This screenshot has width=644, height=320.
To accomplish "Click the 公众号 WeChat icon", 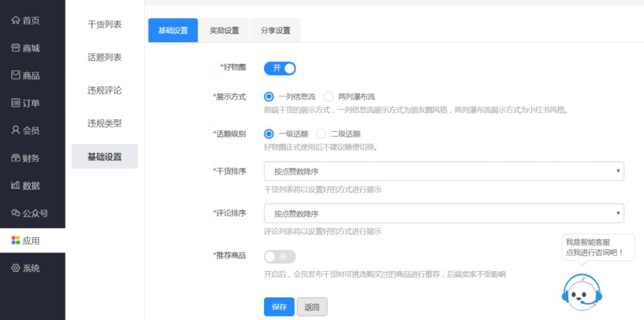I will pyautogui.click(x=16, y=213).
